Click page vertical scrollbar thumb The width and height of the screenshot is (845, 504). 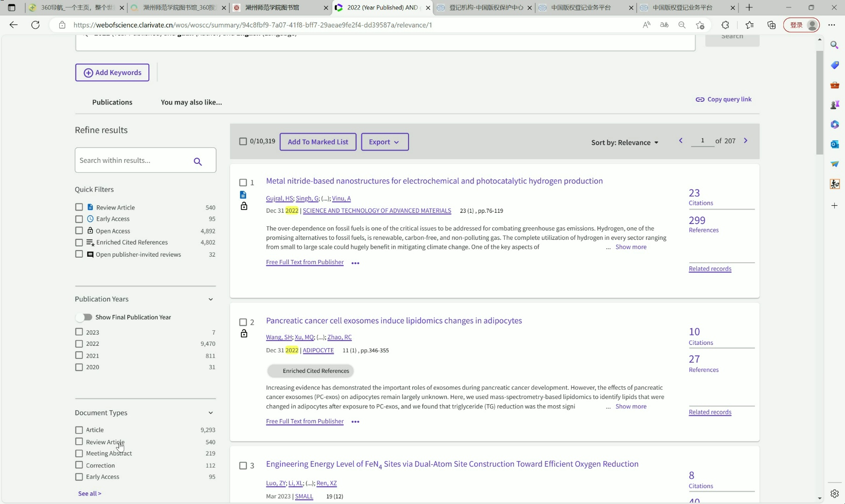click(820, 103)
